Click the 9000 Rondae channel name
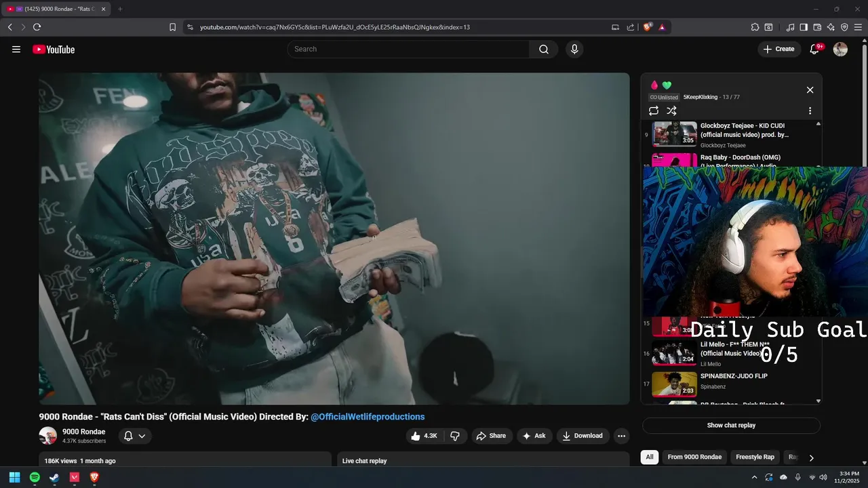The width and height of the screenshot is (868, 488). click(x=83, y=432)
